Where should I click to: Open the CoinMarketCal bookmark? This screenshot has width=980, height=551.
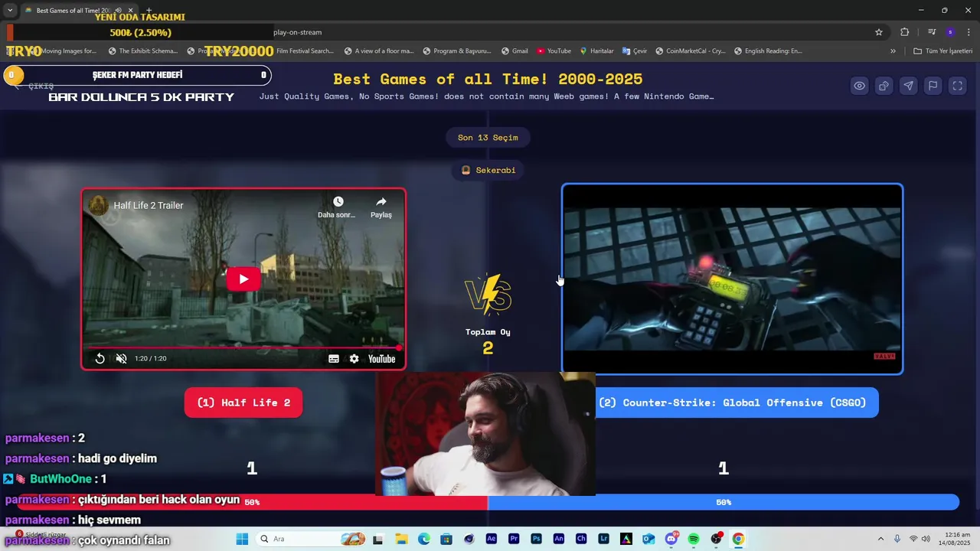690,51
